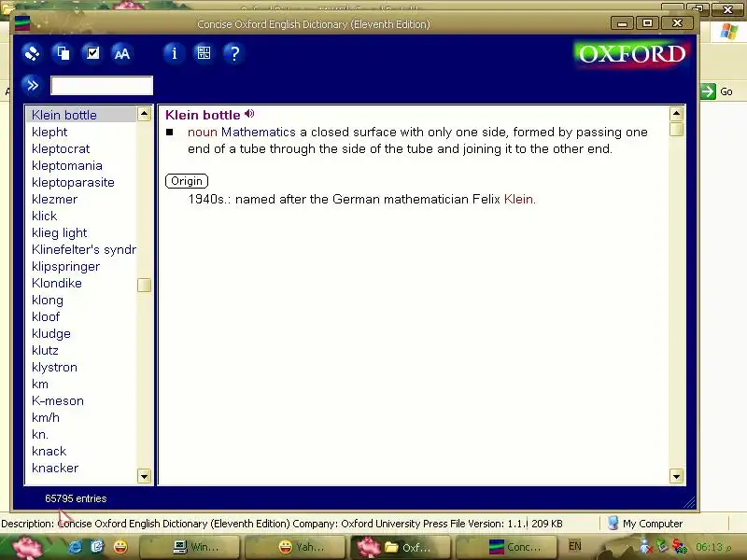Select the klezmer entry
Viewport: 747px width, 560px height.
tap(54, 199)
